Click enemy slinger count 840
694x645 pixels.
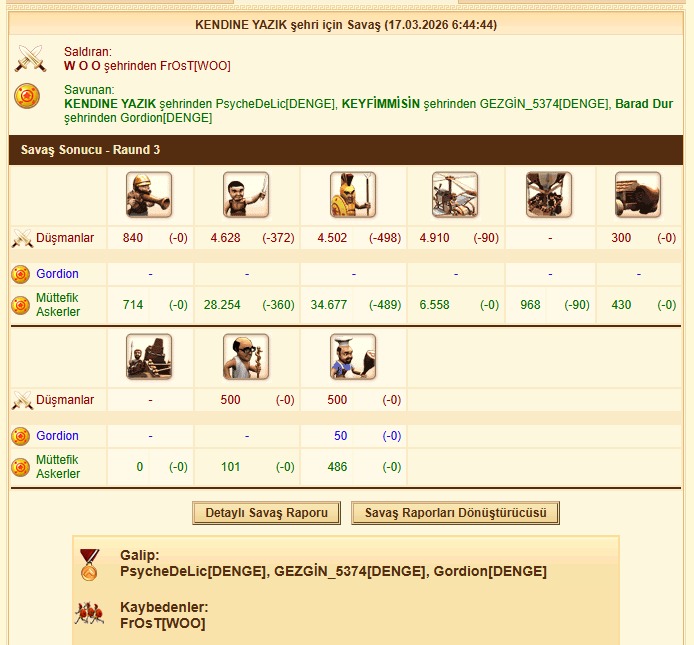pos(133,238)
